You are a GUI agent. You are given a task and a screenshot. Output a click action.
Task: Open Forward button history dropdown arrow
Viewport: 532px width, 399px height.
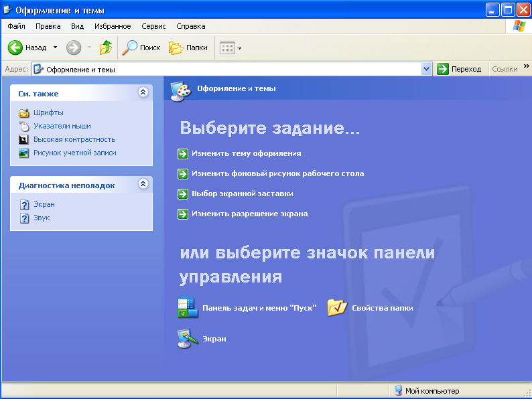[x=89, y=48]
